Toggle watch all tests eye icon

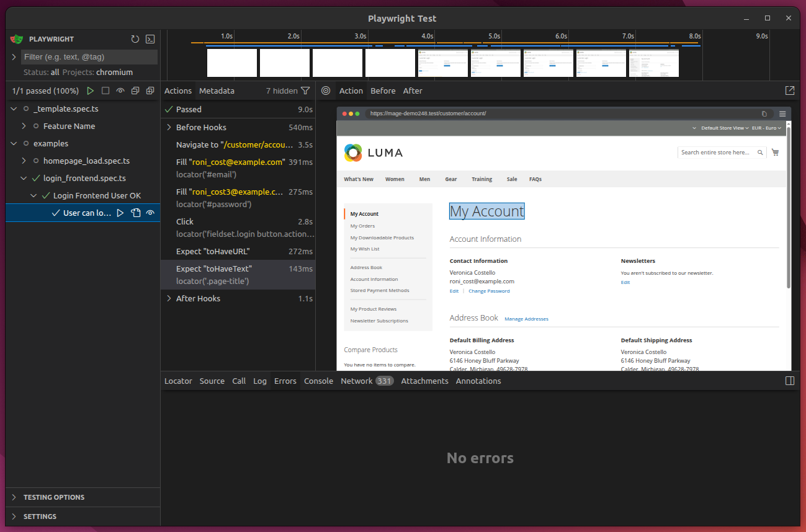120,91
